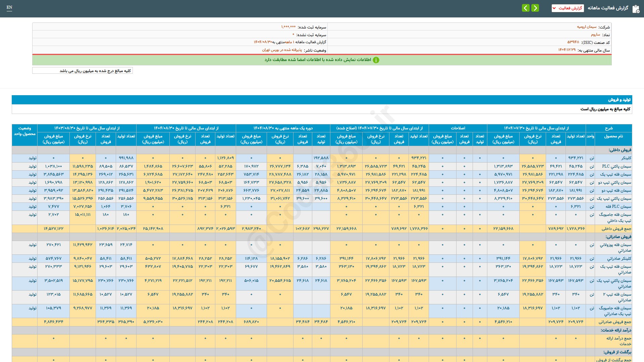Click the green info circle icon
The image size is (644, 362).
(376, 60)
